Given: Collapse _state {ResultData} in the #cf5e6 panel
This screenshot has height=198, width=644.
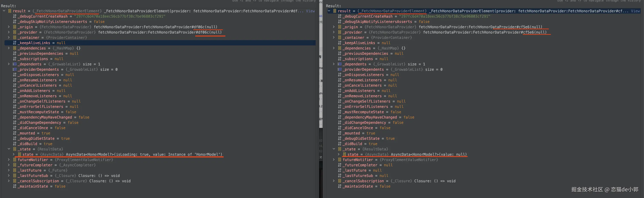Looking at the screenshot, I should [334, 149].
